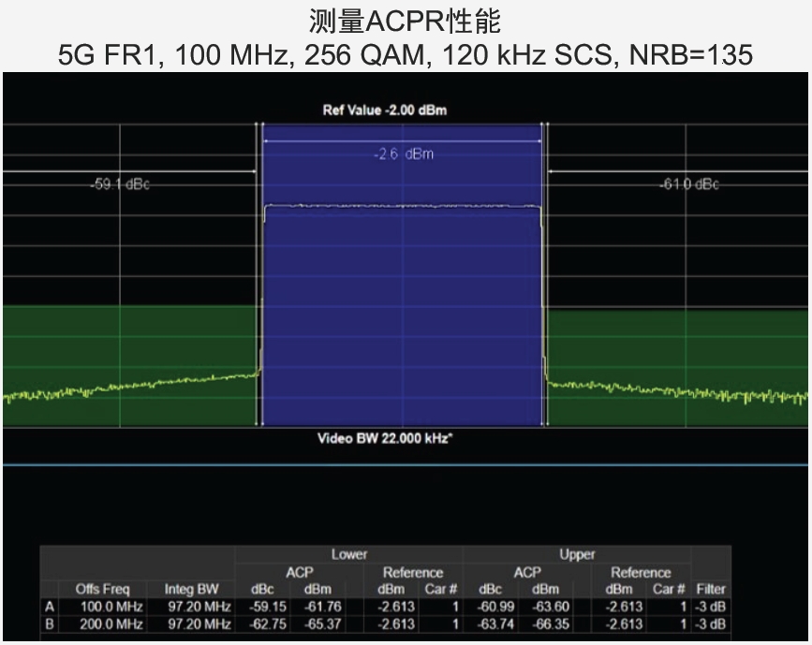The image size is (812, 645).
Task: Select the Lower section header in table
Action: pos(348,555)
